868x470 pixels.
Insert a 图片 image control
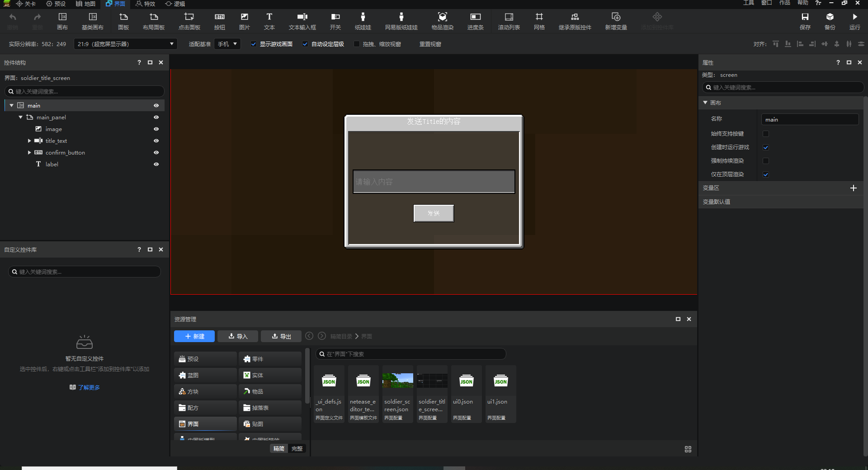coord(244,21)
